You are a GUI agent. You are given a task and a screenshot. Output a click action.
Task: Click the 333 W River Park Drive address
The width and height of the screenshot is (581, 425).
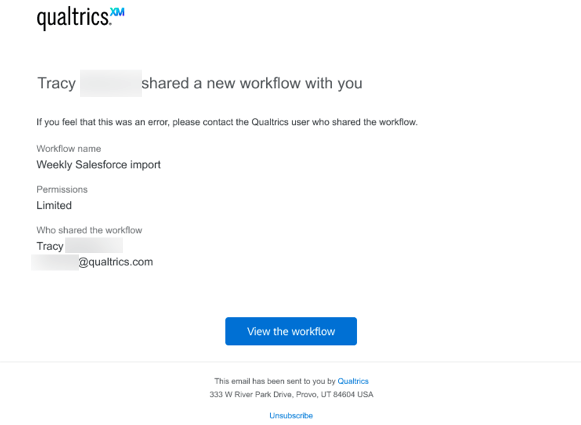tap(291, 394)
